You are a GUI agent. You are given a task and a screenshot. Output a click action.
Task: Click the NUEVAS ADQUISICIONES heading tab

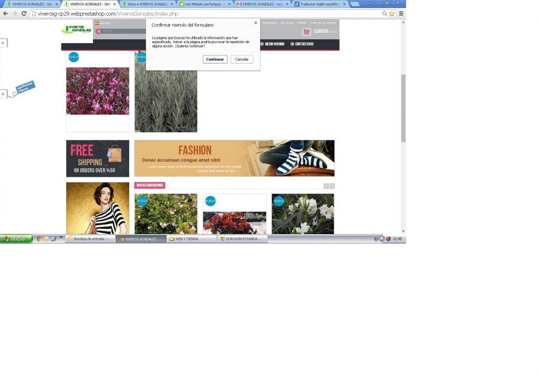coord(150,185)
